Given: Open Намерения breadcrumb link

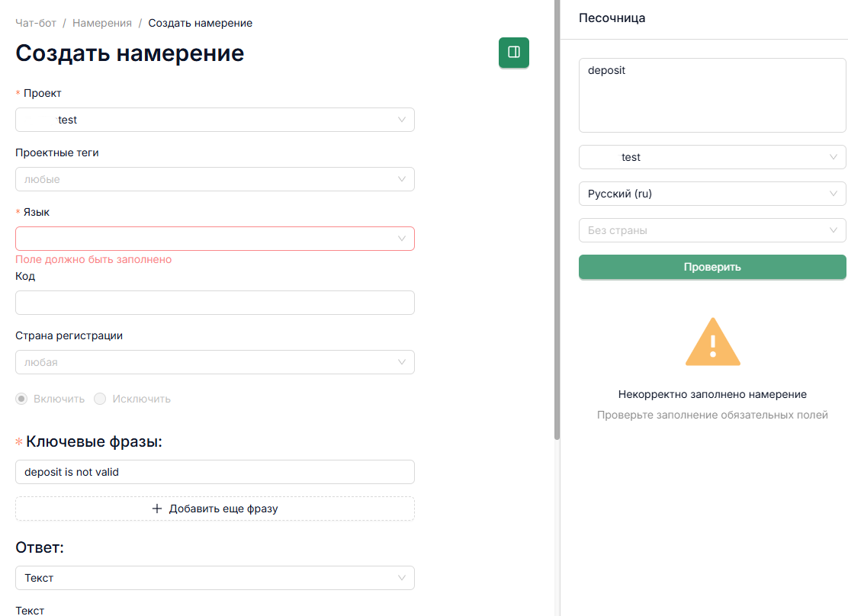Looking at the screenshot, I should (x=102, y=24).
